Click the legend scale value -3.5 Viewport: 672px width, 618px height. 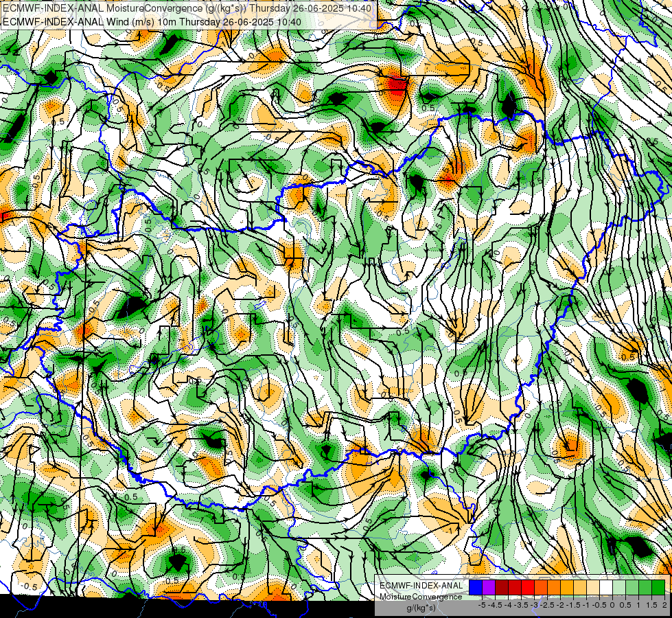click(521, 605)
